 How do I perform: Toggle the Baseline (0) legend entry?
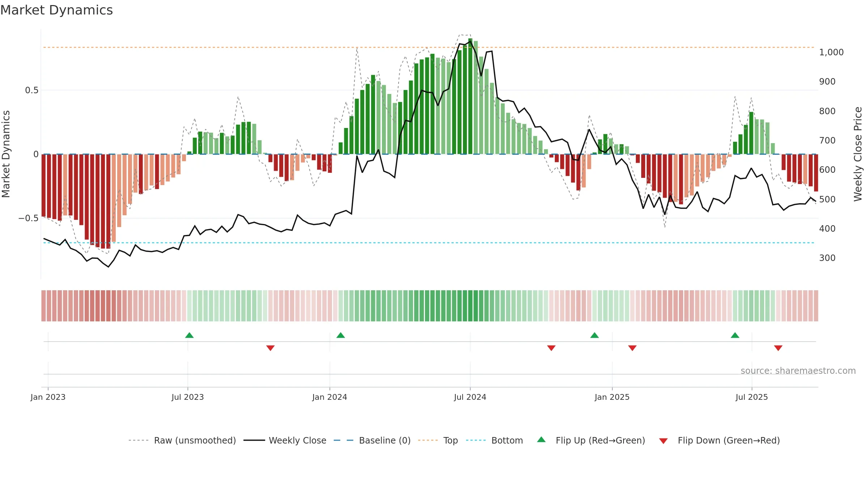click(372, 440)
